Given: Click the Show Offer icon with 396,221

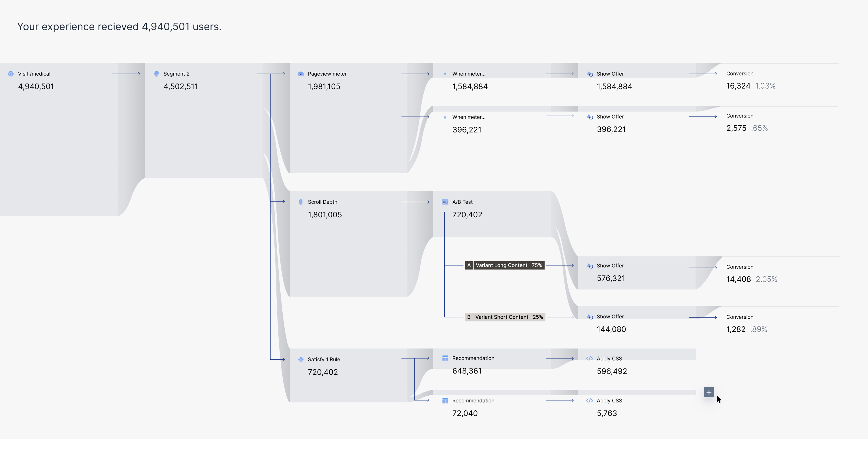Looking at the screenshot, I should (x=590, y=117).
